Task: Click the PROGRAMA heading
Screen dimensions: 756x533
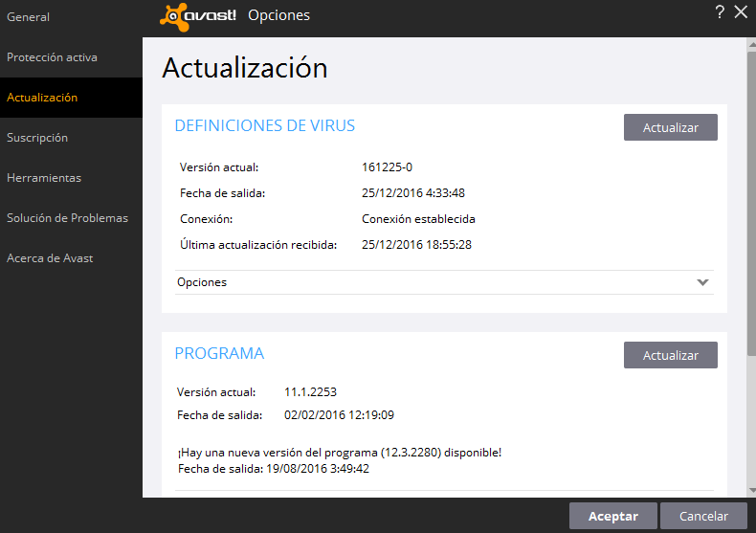Action: point(219,354)
